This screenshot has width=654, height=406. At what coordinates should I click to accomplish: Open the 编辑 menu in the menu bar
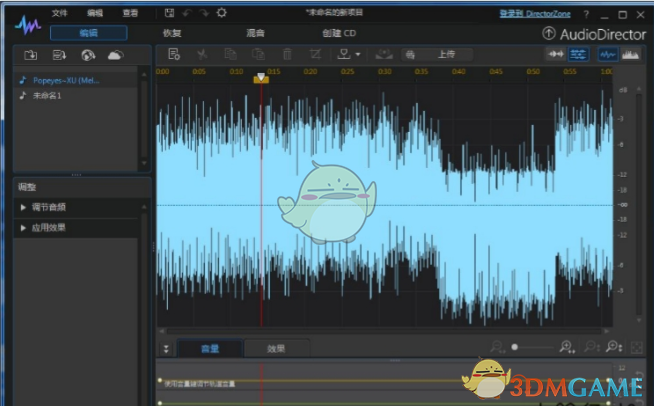(95, 13)
